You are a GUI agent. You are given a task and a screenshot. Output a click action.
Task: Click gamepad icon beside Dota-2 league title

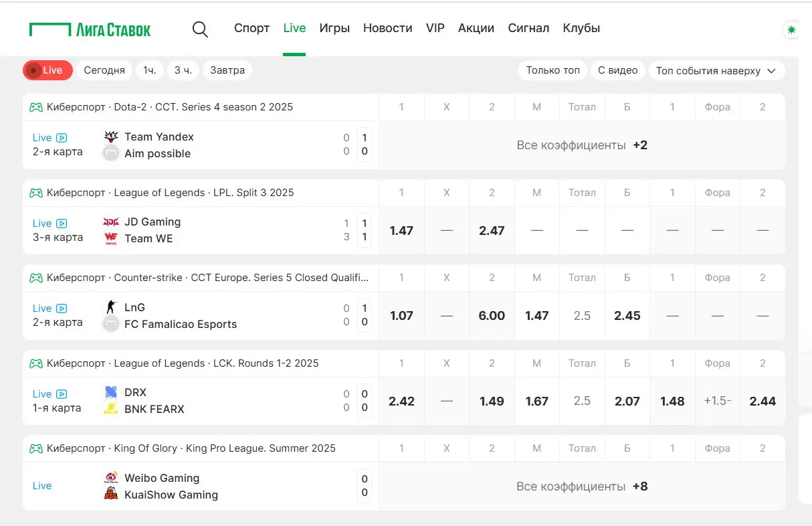point(36,107)
